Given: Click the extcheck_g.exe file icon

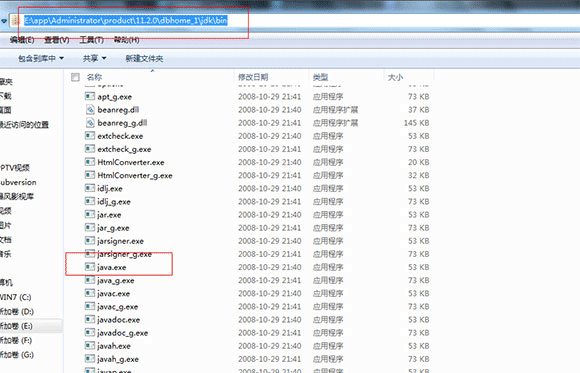Looking at the screenshot, I should (90, 149).
